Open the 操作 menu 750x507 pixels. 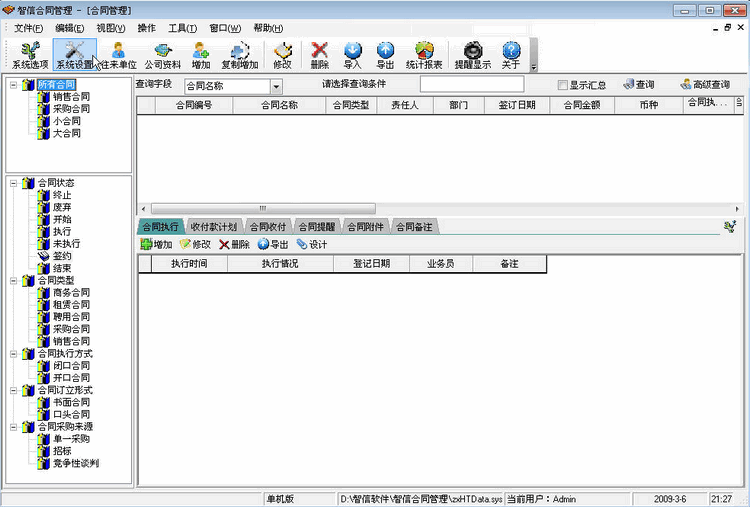tap(146, 28)
